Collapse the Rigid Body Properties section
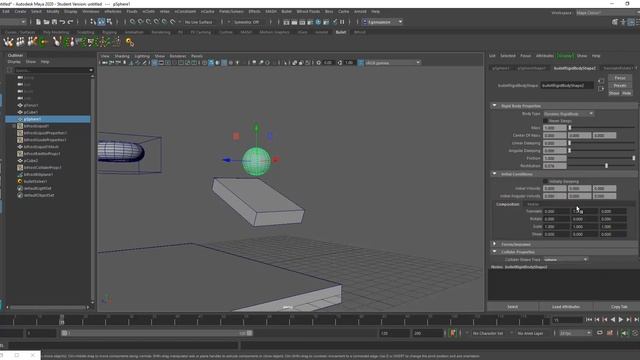Viewport: 640px width, 360px height. tap(494, 106)
